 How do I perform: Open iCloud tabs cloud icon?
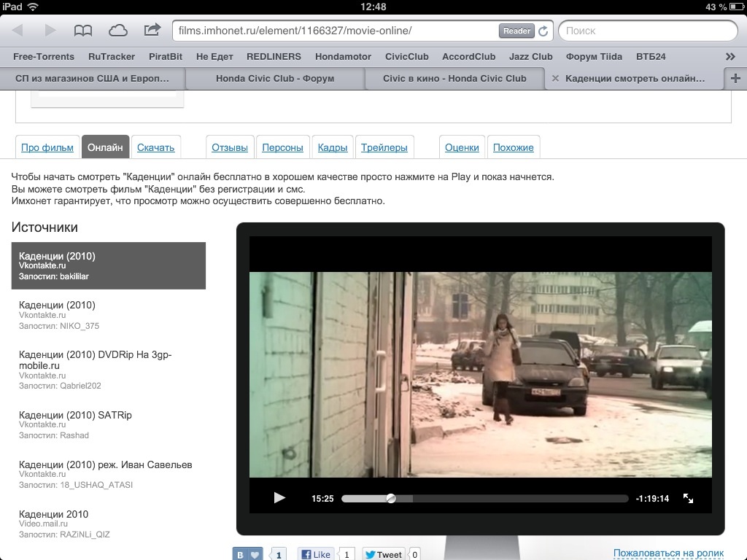[x=117, y=31]
